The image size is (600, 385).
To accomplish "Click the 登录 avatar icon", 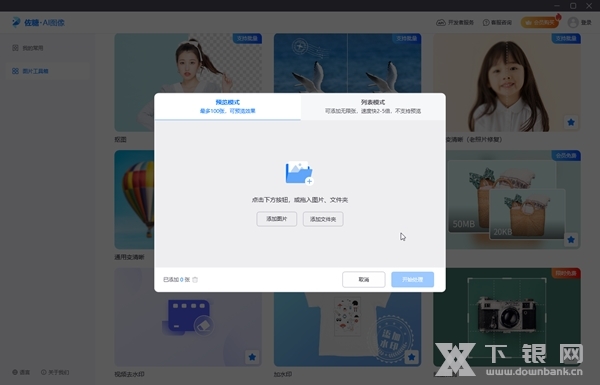I will pyautogui.click(x=573, y=23).
